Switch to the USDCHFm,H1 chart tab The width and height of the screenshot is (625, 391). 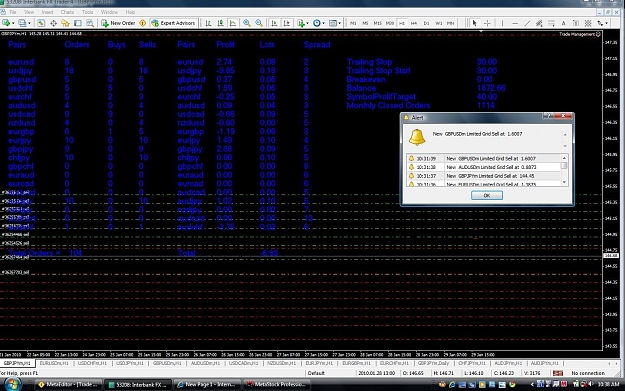92,363
